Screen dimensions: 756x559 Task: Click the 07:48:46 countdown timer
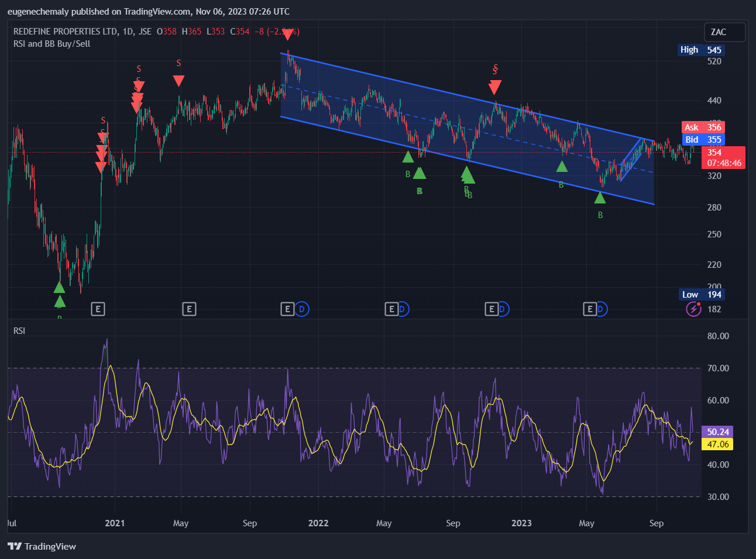724,163
